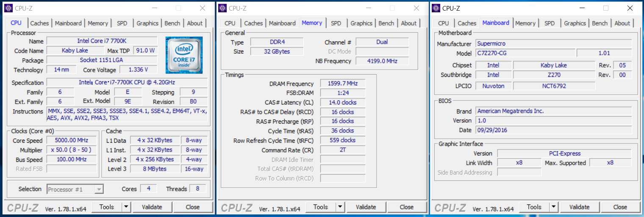Open SPD tab in left CPU-Z window
The image size is (644, 217).
click(x=122, y=23)
